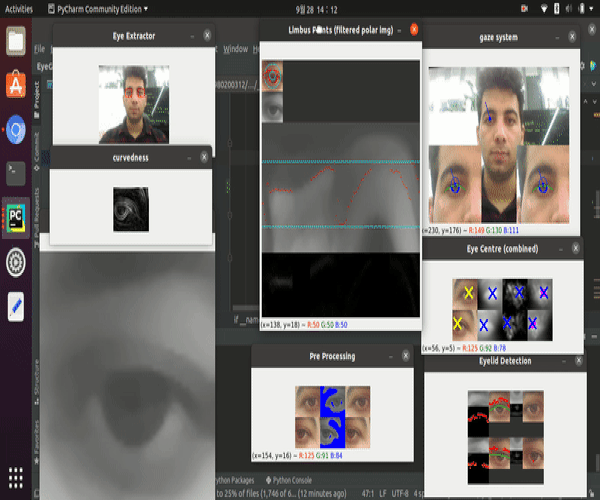Screen dimensions: 600x500
Task: Open the Pull Requests side tab
Action: coord(37,217)
